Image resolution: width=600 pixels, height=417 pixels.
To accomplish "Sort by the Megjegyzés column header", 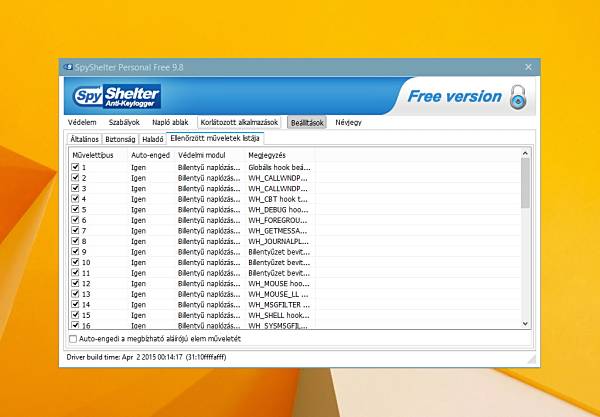I will [x=280, y=155].
